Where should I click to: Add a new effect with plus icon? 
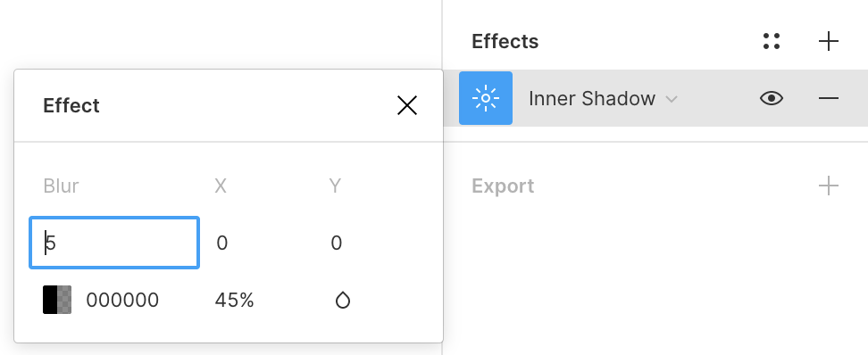tap(828, 41)
